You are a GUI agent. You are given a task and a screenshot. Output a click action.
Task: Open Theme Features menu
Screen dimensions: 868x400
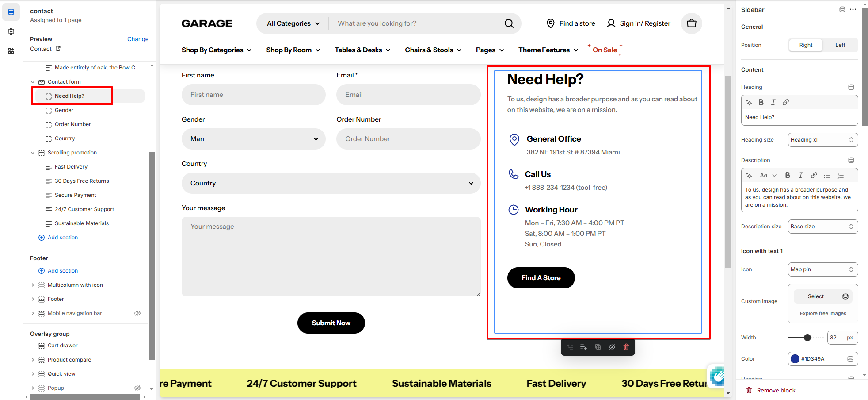coord(548,50)
